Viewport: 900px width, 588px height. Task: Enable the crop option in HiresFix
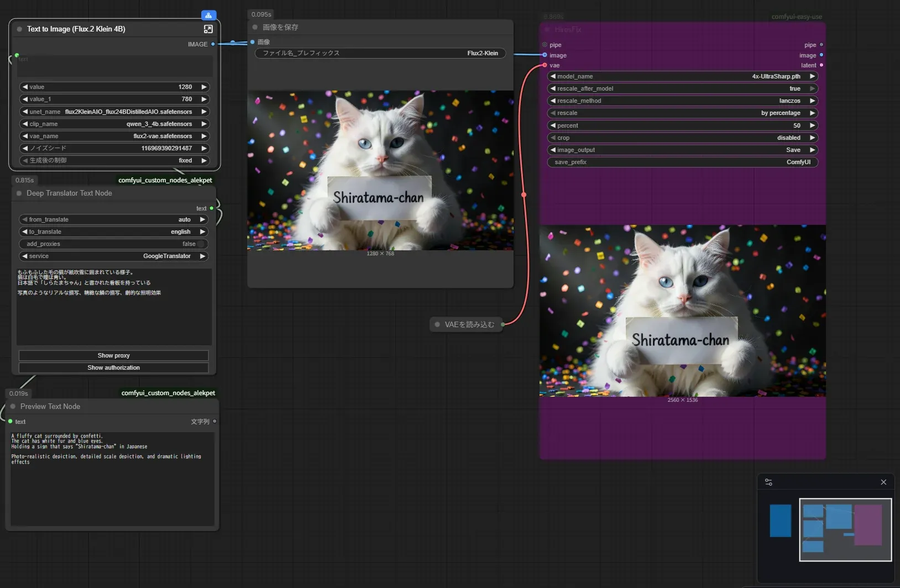tap(682, 138)
